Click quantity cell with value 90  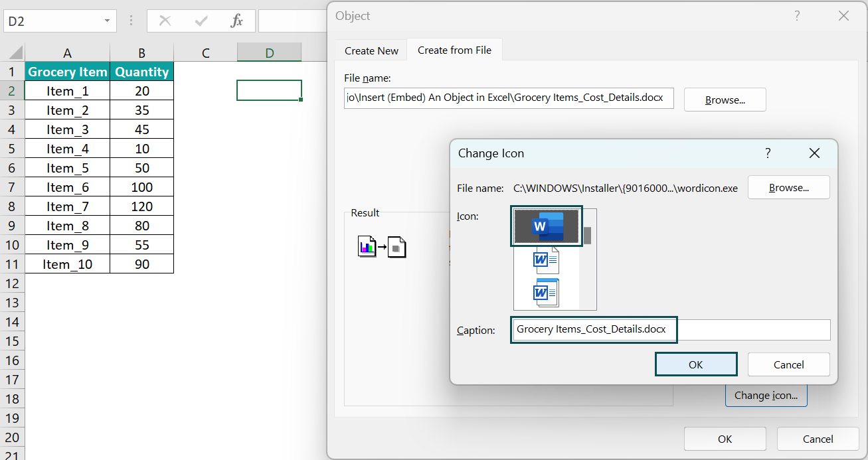pyautogui.click(x=141, y=264)
